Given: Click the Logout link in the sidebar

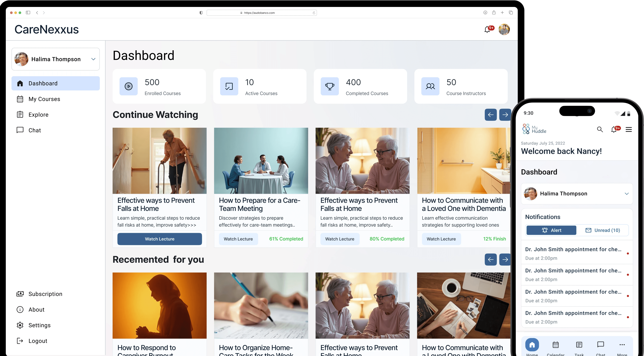Looking at the screenshot, I should point(38,341).
